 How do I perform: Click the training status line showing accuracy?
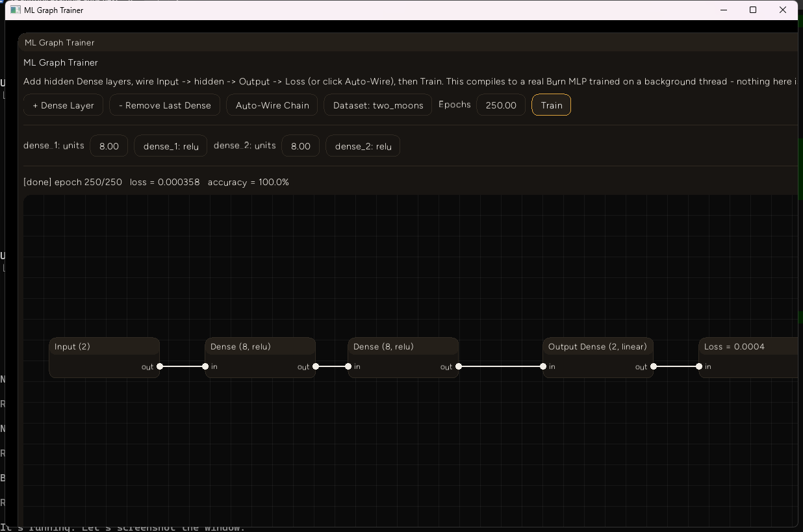tap(156, 182)
